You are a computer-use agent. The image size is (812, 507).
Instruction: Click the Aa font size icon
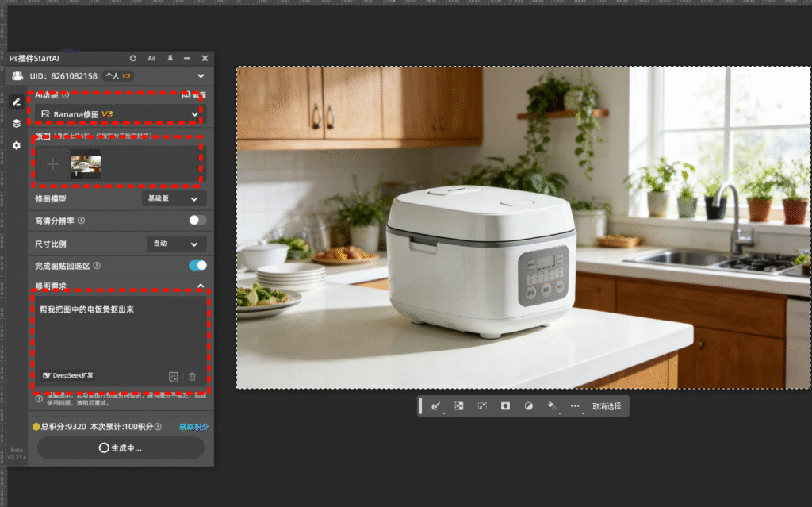[x=151, y=59]
